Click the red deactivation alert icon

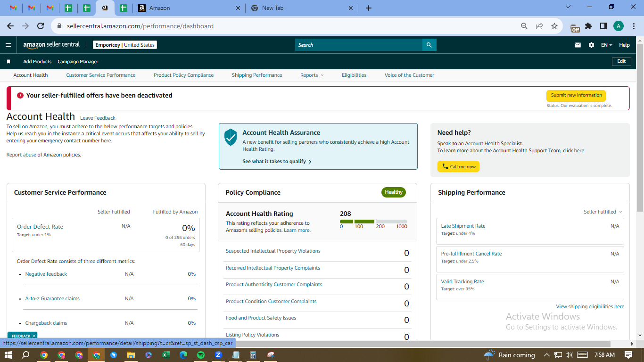[20, 95]
